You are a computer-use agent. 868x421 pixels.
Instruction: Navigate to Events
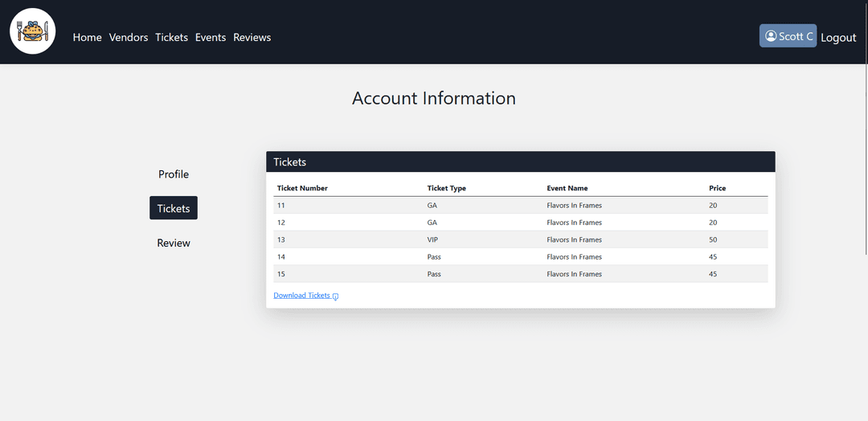[x=211, y=37]
